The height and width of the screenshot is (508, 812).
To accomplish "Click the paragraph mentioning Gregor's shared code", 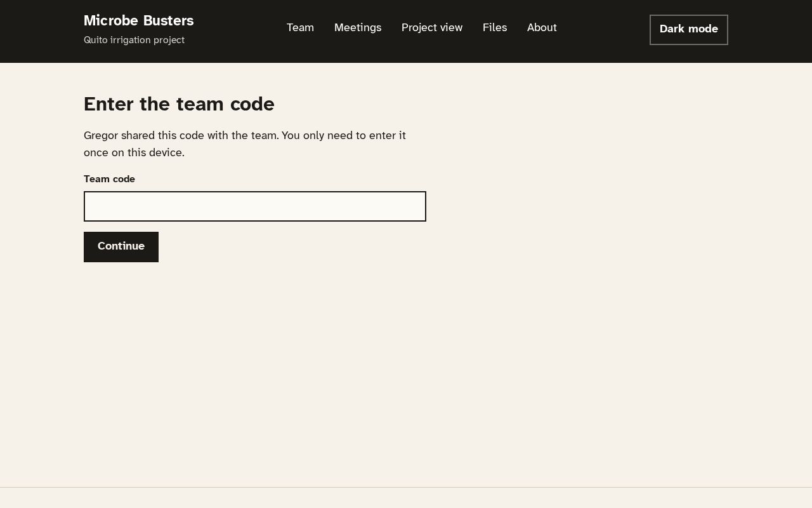I will pos(245,144).
